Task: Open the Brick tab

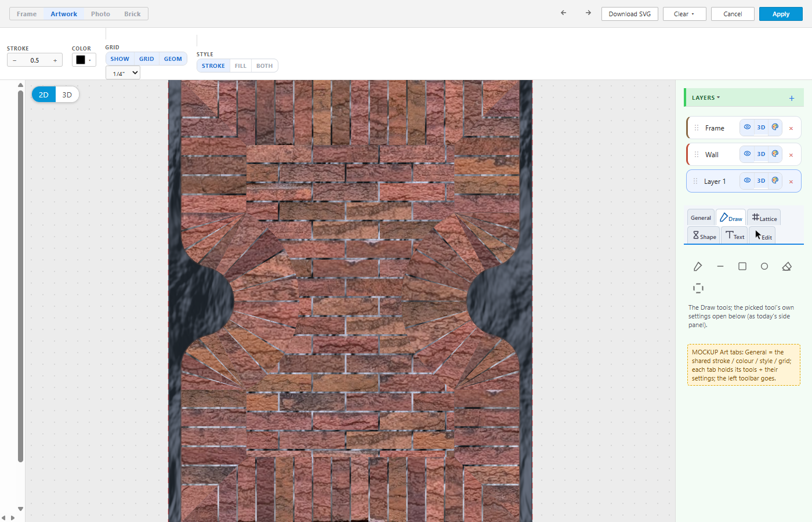Action: [132, 14]
